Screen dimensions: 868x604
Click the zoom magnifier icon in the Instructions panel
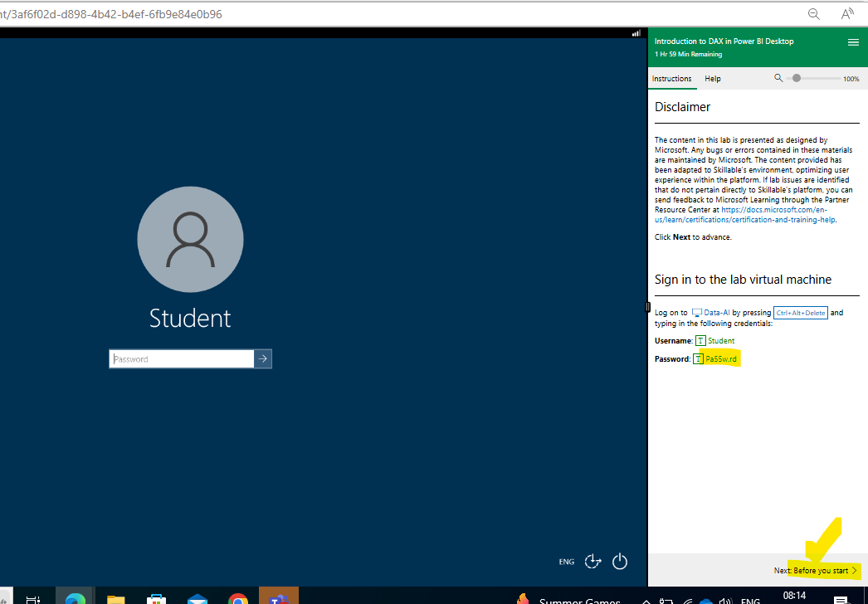pos(778,77)
